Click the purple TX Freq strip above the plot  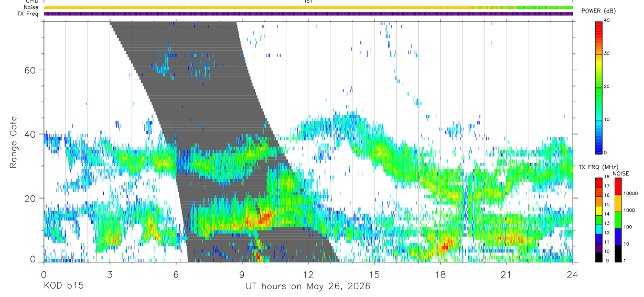308,14
